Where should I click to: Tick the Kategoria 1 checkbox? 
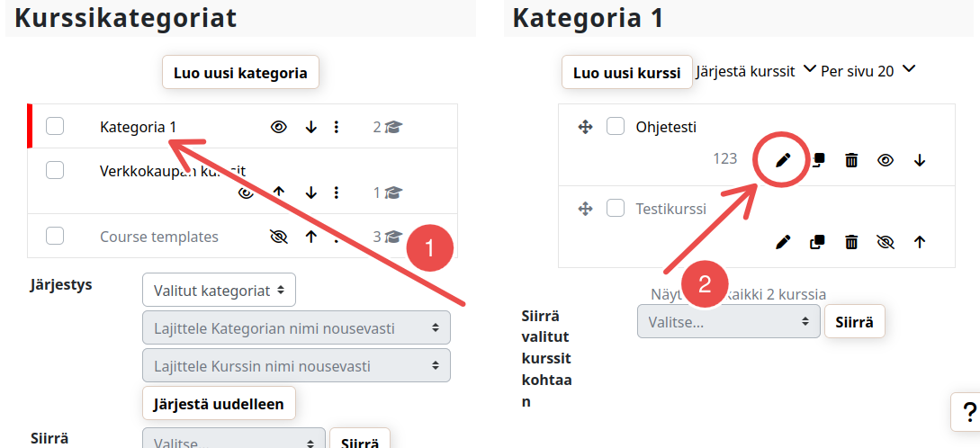[55, 127]
